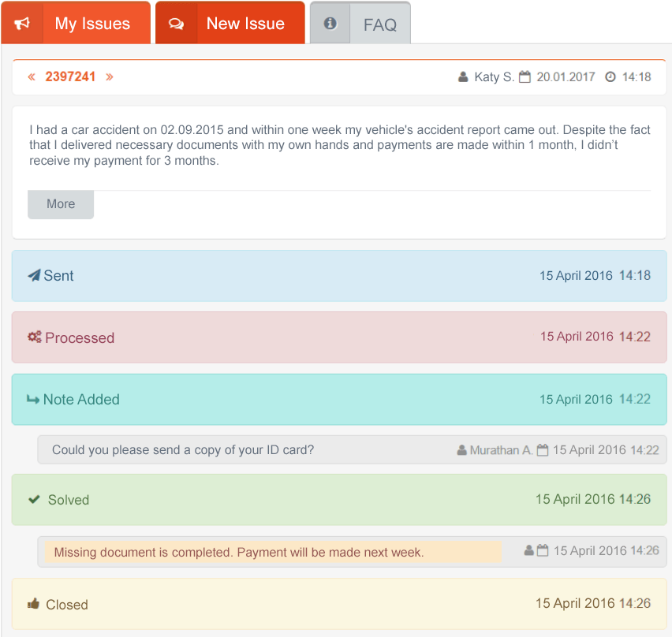Screen dimensions: 672x637
Task: Click the calendar icon beside 20.01.2017
Action: [525, 77]
